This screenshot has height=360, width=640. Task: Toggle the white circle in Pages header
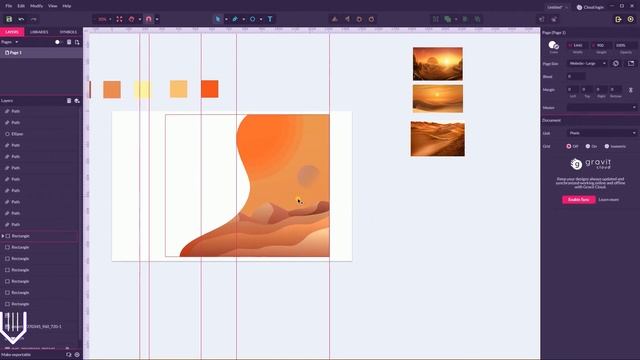pos(57,42)
